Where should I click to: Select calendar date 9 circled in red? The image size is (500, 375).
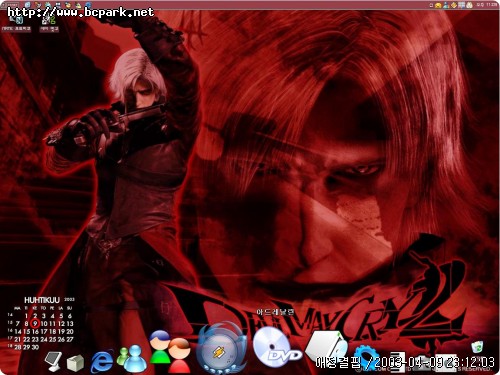[35, 323]
